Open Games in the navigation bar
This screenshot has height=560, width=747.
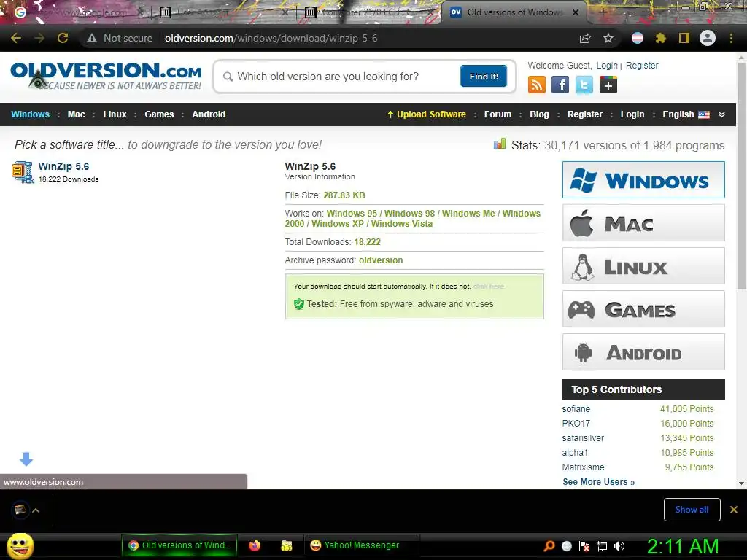[x=159, y=114]
